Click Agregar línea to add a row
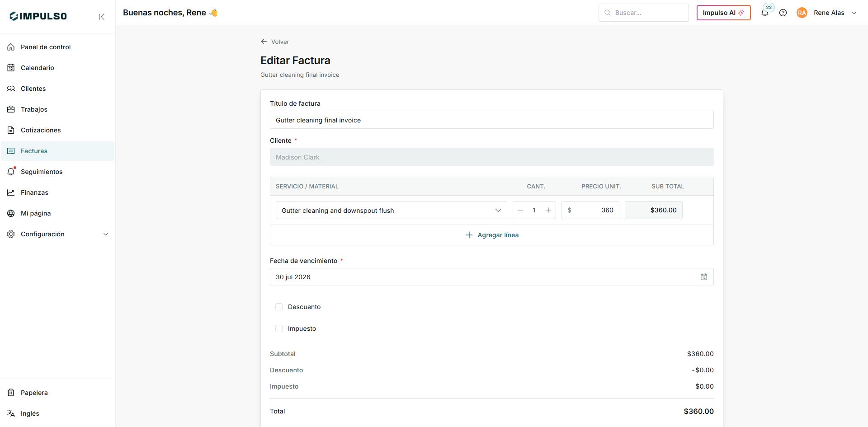The width and height of the screenshot is (868, 427). coord(492,235)
